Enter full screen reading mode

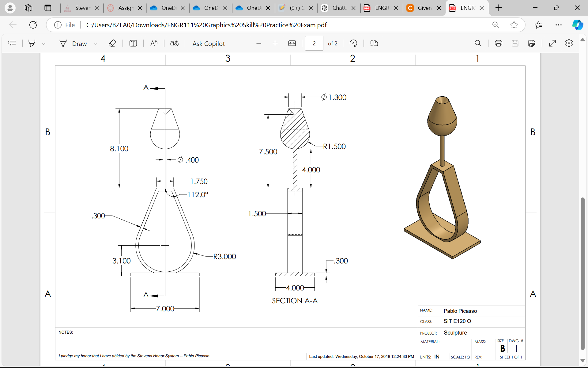[x=552, y=43]
